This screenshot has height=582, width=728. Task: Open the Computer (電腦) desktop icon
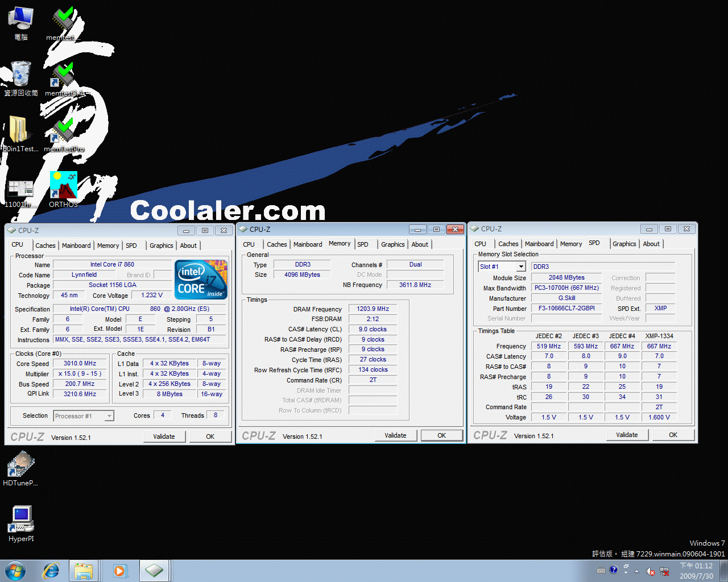coord(20,23)
